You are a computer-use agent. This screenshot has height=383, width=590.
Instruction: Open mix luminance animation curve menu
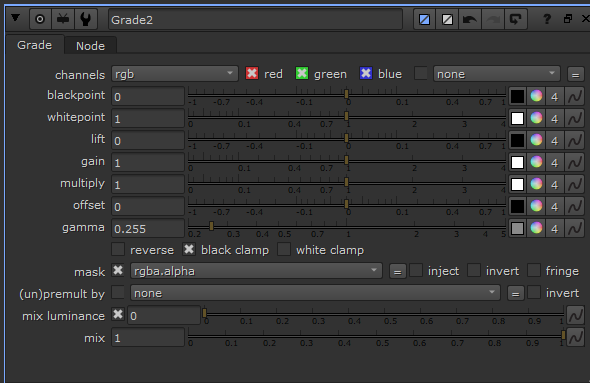tap(575, 316)
